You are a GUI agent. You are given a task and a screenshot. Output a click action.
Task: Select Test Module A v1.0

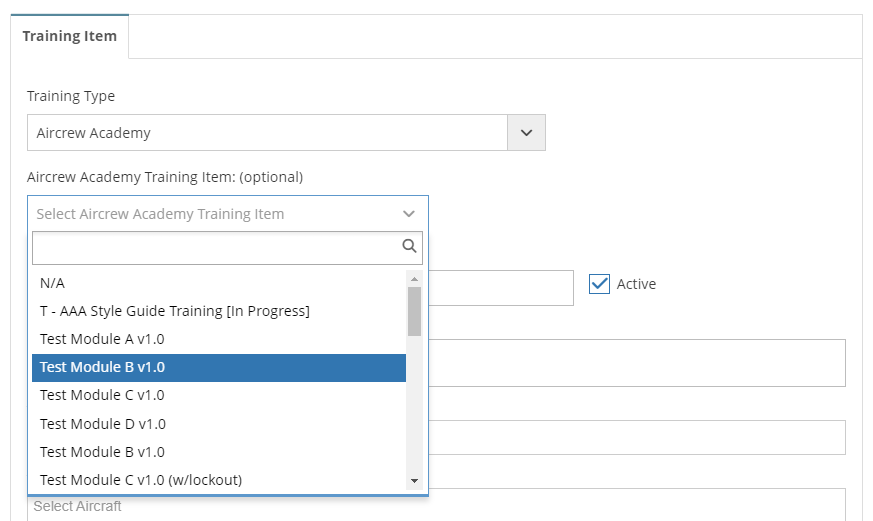[x=219, y=339]
